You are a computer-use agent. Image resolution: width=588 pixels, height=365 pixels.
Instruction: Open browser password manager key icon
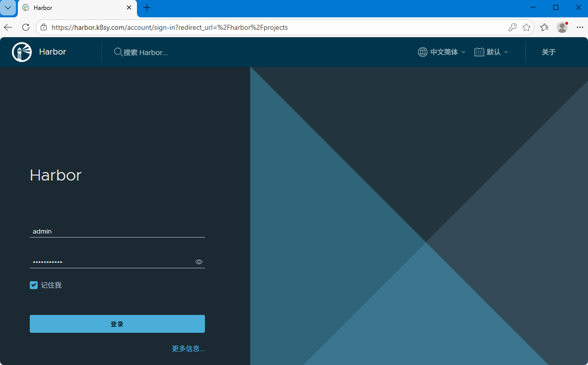point(513,27)
